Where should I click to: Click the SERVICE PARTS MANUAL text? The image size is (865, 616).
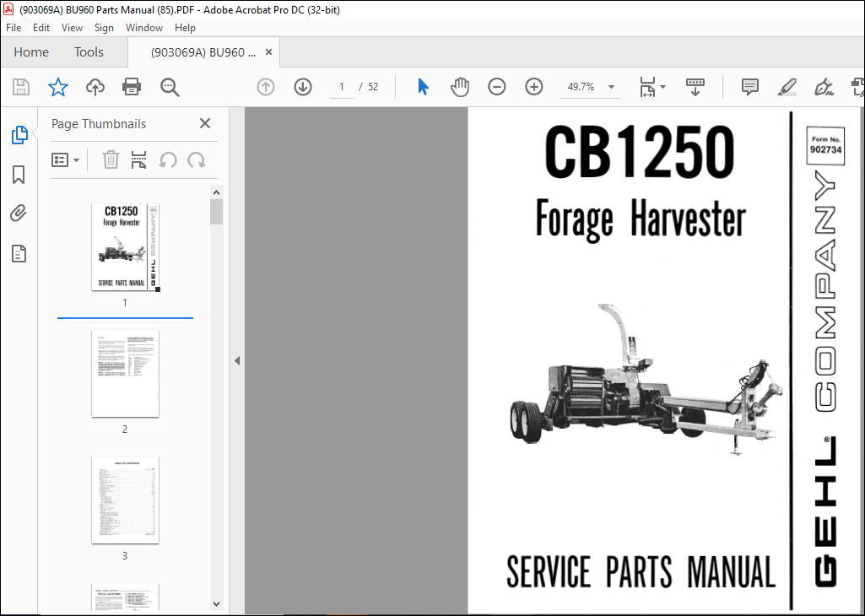pyautogui.click(x=641, y=572)
